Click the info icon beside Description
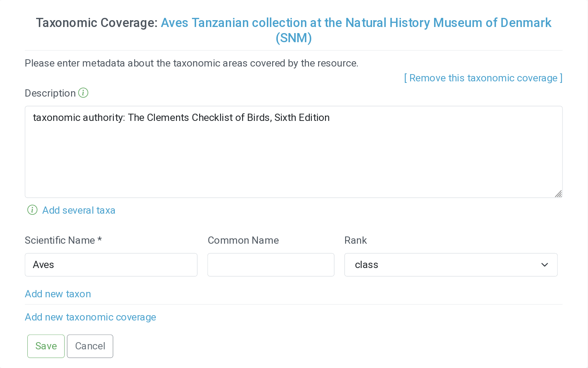Image resolution: width=588 pixels, height=368 pixels. 83,93
